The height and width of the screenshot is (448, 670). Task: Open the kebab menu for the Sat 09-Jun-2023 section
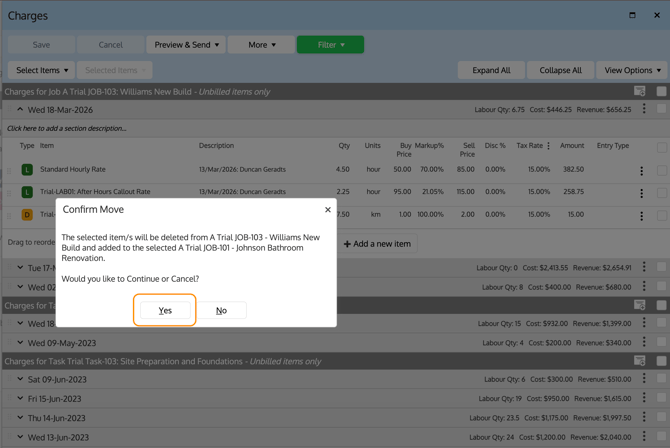pos(644,380)
